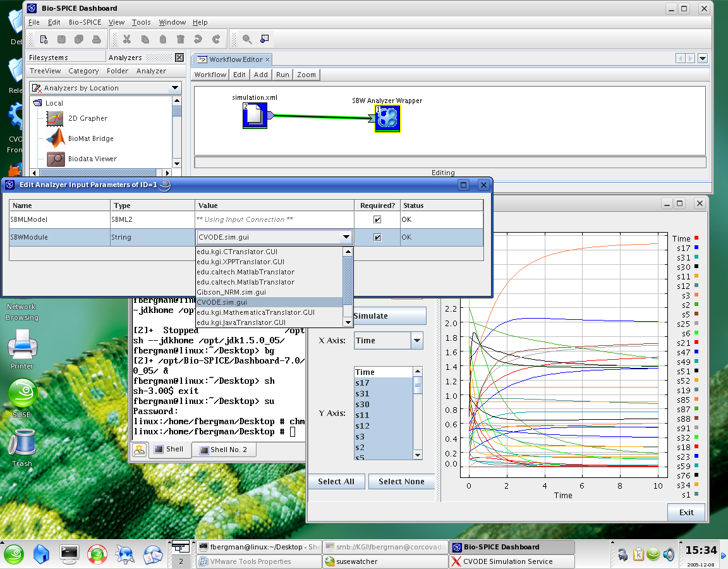The width and height of the screenshot is (728, 569).
Task: Open the mail and calendar taskbar icon
Action: [153, 554]
